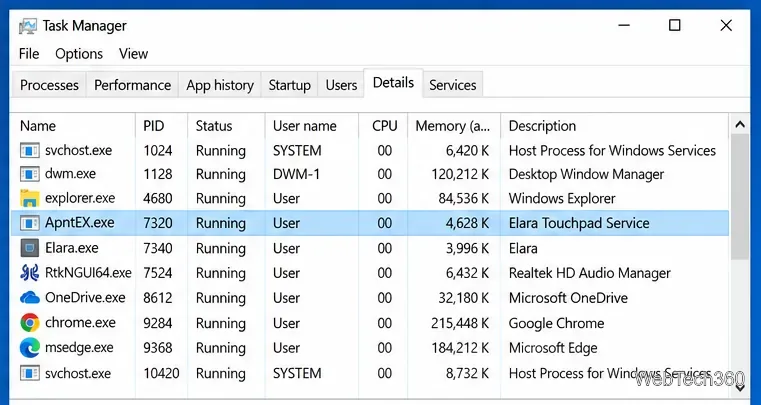The width and height of the screenshot is (761, 405).
Task: Sort by the Memory column header
Action: (454, 126)
